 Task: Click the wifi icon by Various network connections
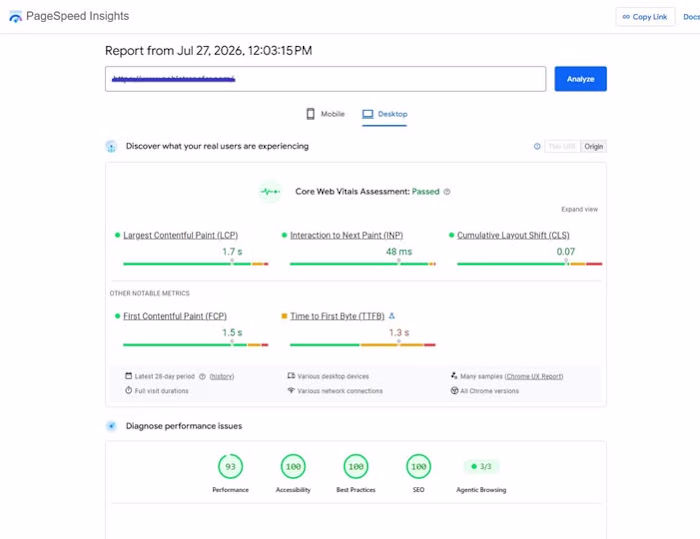pos(291,390)
